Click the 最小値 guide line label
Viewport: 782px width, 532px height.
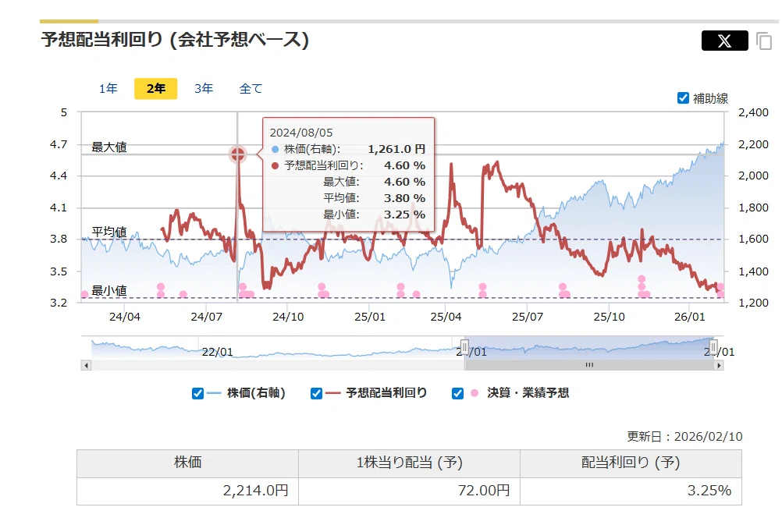[109, 290]
